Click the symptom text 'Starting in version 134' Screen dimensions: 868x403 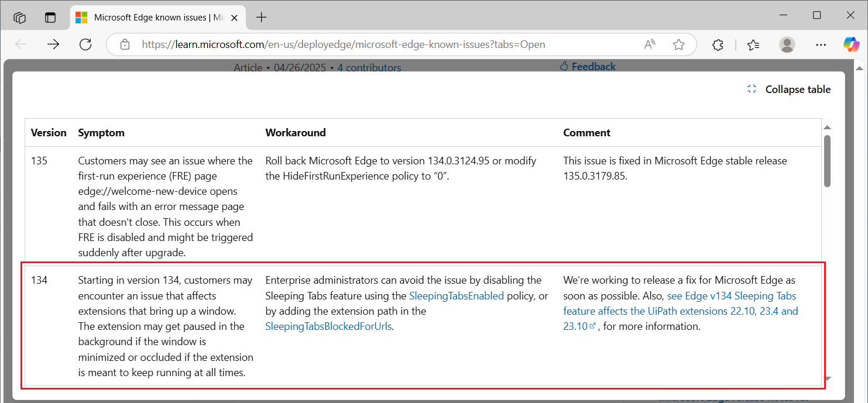166,326
